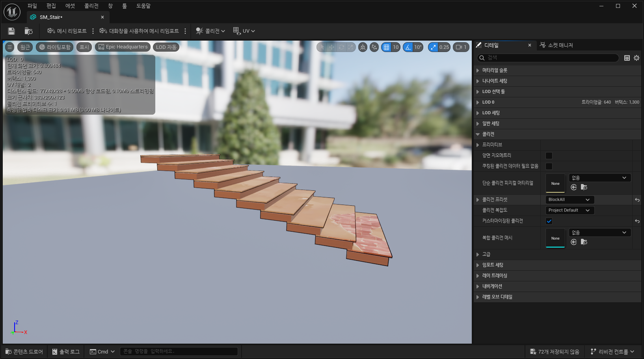
Task: Open the viewport hamburger options menu
Action: (x=10, y=47)
